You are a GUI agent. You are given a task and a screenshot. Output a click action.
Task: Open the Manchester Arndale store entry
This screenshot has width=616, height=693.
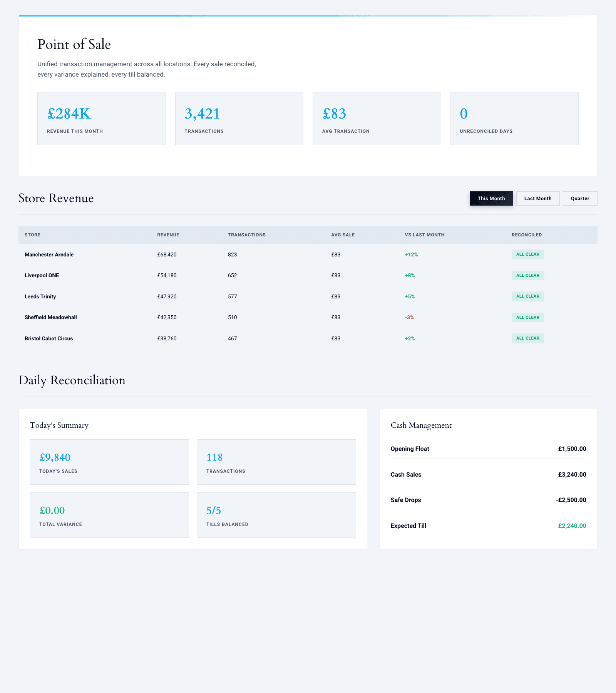49,254
